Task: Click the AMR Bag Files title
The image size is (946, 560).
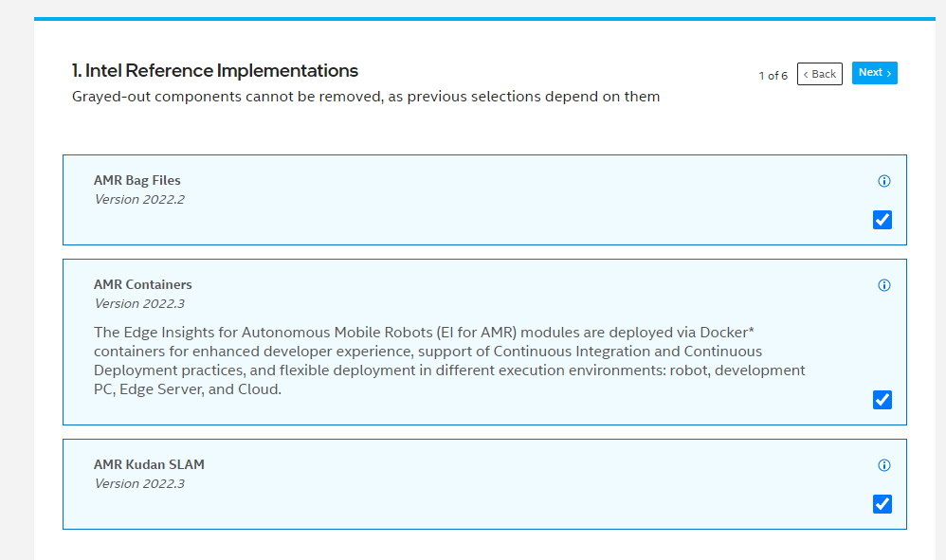Action: coord(136,180)
